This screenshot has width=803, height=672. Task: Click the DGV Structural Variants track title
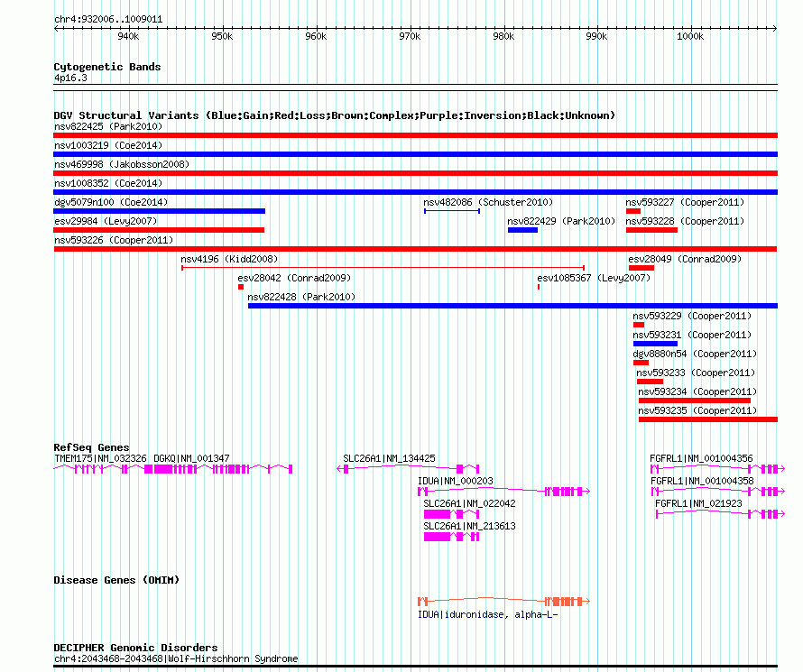(x=334, y=115)
